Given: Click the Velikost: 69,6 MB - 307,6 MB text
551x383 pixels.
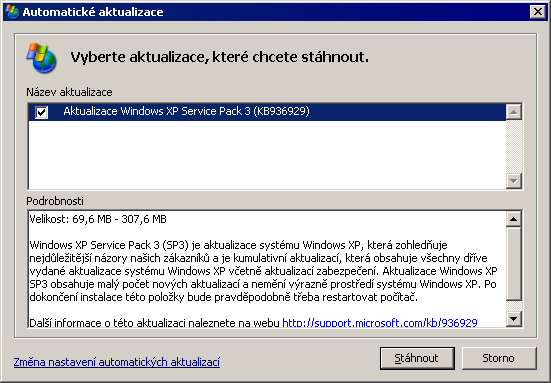Looking at the screenshot, I should (98, 219).
